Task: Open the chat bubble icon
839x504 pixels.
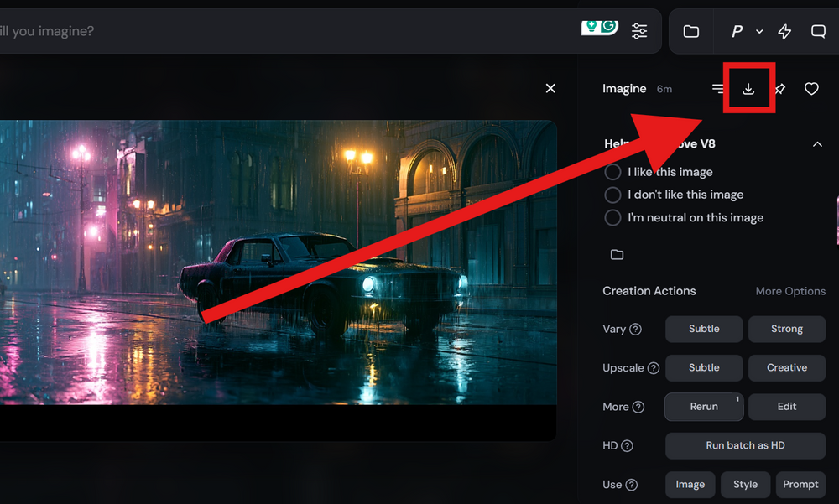Action: point(818,32)
